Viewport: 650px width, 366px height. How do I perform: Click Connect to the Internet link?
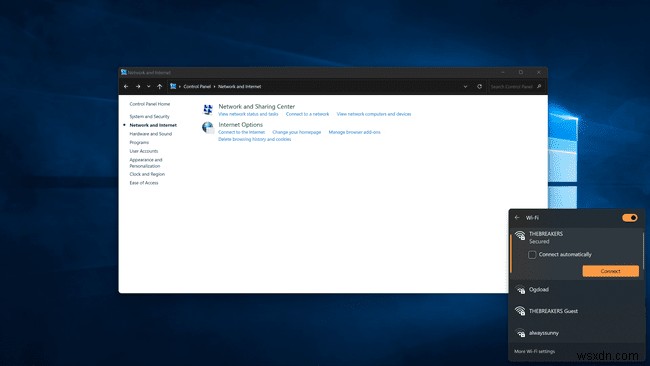coord(241,132)
